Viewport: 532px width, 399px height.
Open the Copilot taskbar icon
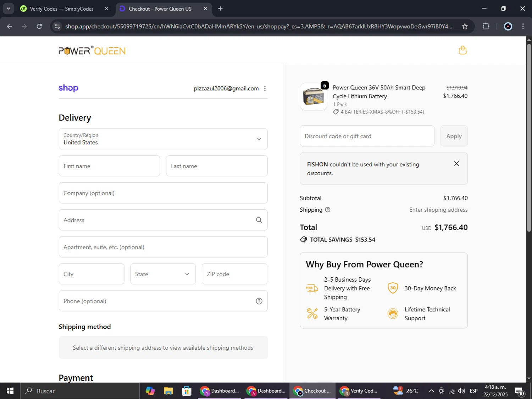coord(150,391)
